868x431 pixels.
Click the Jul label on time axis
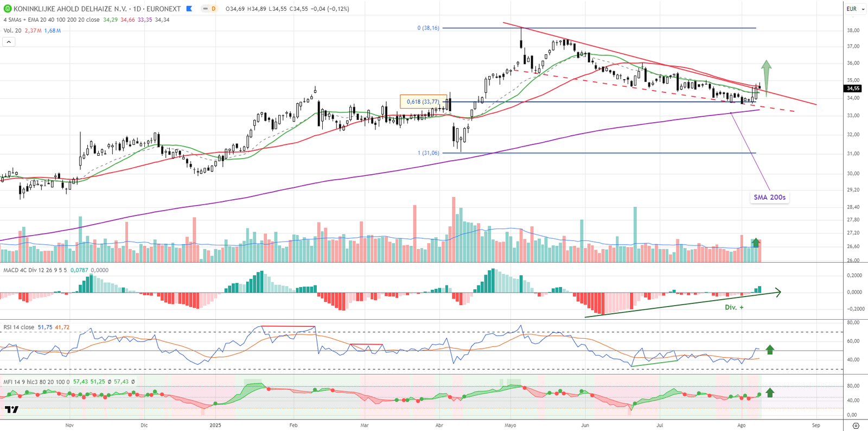pyautogui.click(x=660, y=425)
